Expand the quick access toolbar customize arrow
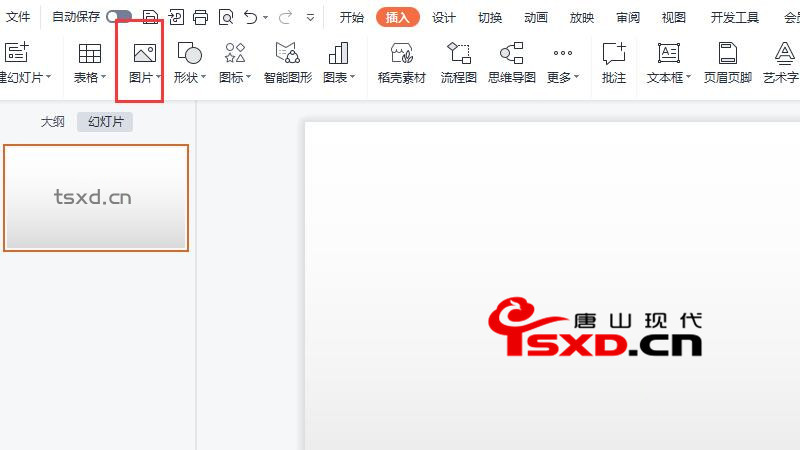The width and height of the screenshot is (800, 450). (x=310, y=18)
